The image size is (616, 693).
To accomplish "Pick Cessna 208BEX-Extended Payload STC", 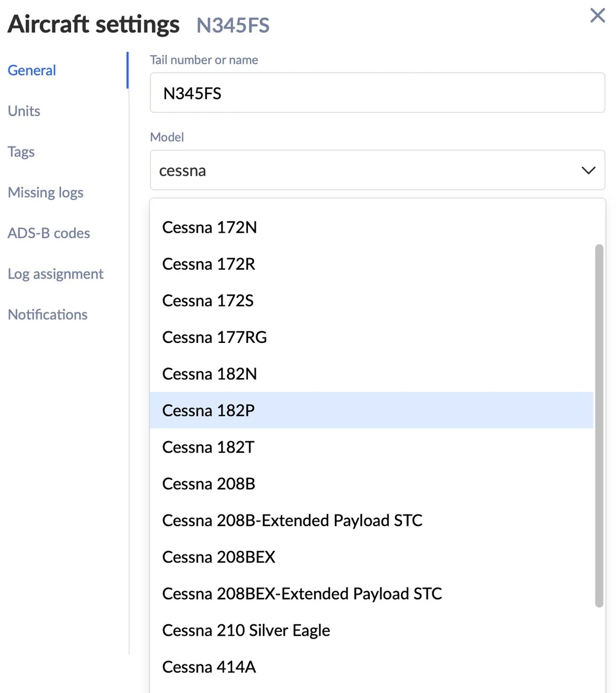I will 371,593.
